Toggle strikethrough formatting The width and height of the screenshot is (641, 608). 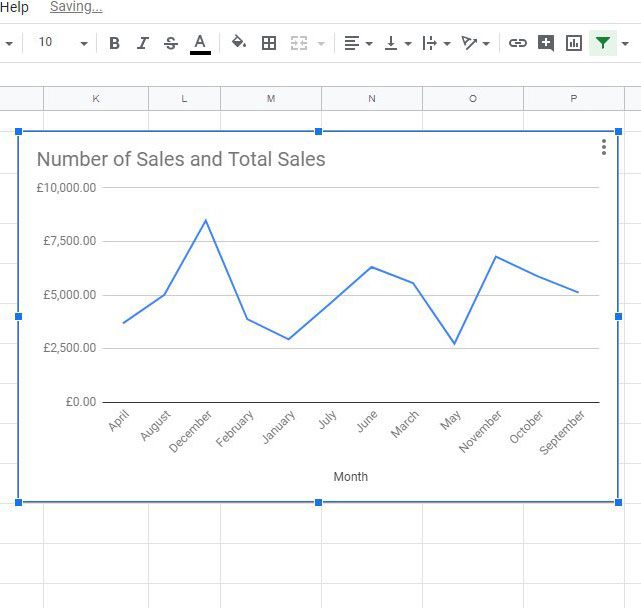[171, 43]
